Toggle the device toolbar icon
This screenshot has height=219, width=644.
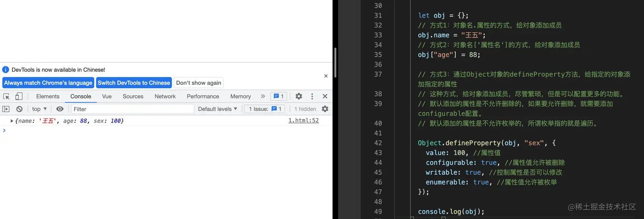tap(19, 97)
